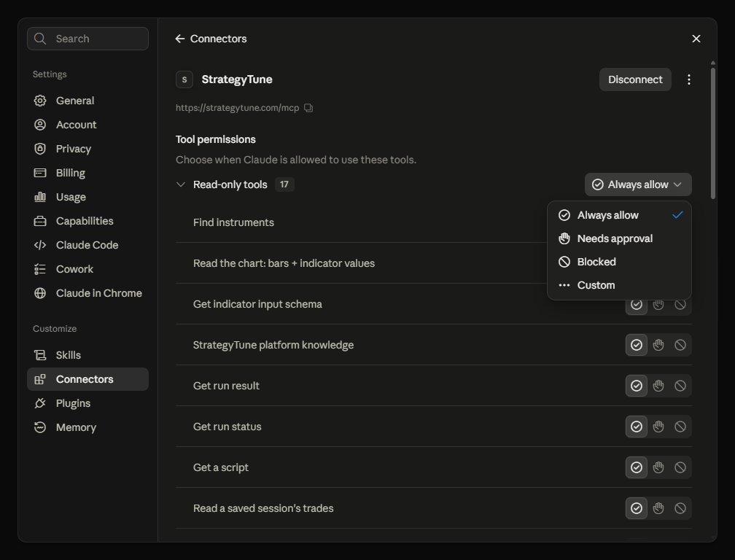Screen dimensions: 735x560
Task: Block Get a script tool
Action: coord(680,467)
